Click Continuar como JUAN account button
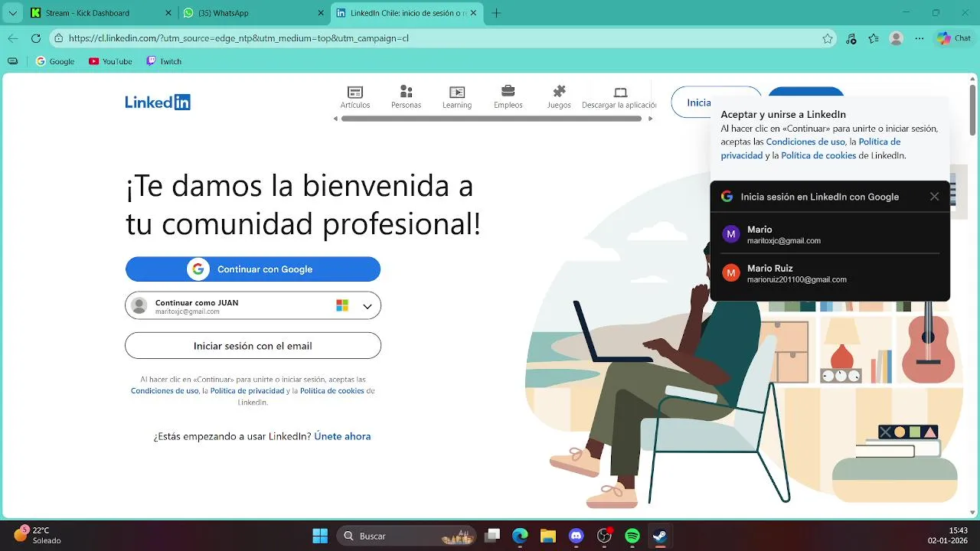Viewport: 980px width, 551px height. (x=253, y=306)
